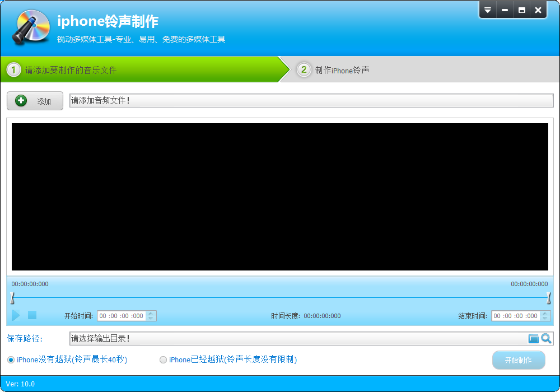
Task: Click the 开始制作 button
Action: (518, 360)
